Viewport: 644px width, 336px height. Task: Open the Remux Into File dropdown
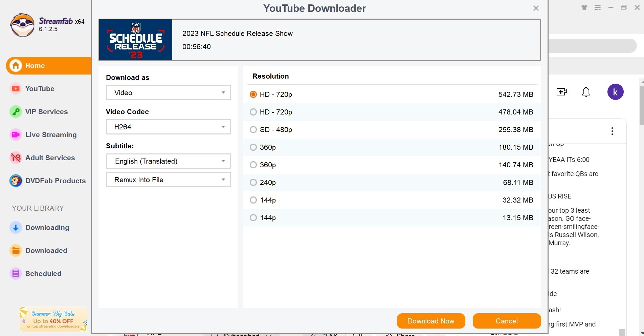coord(169,180)
